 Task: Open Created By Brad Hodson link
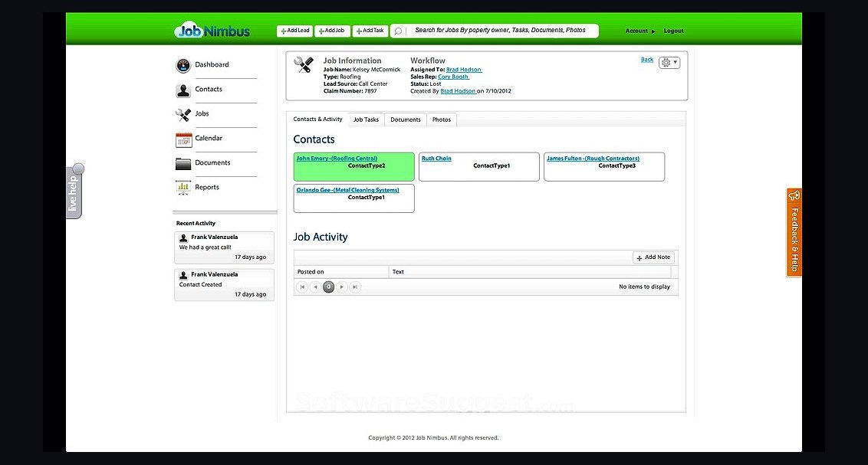(459, 91)
